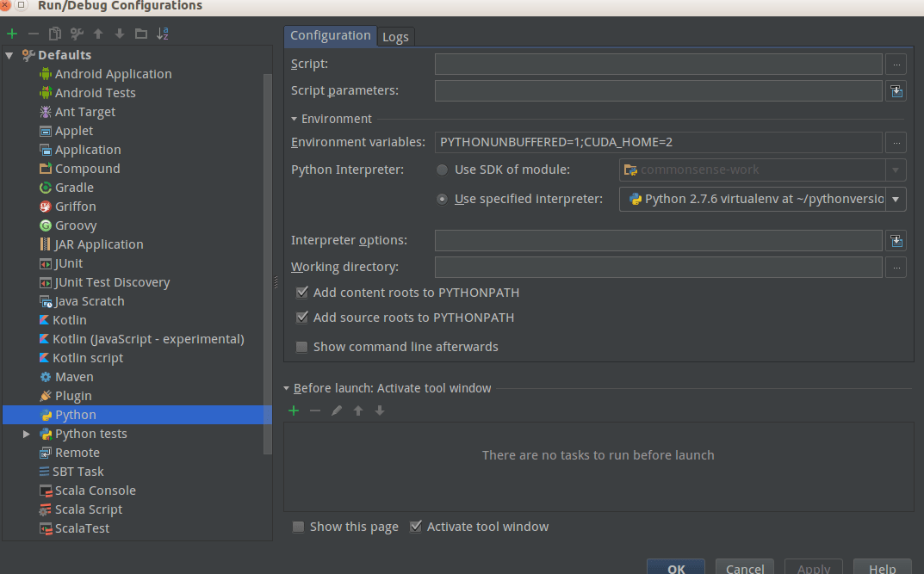Add a new configuration with the plus icon

pos(12,34)
